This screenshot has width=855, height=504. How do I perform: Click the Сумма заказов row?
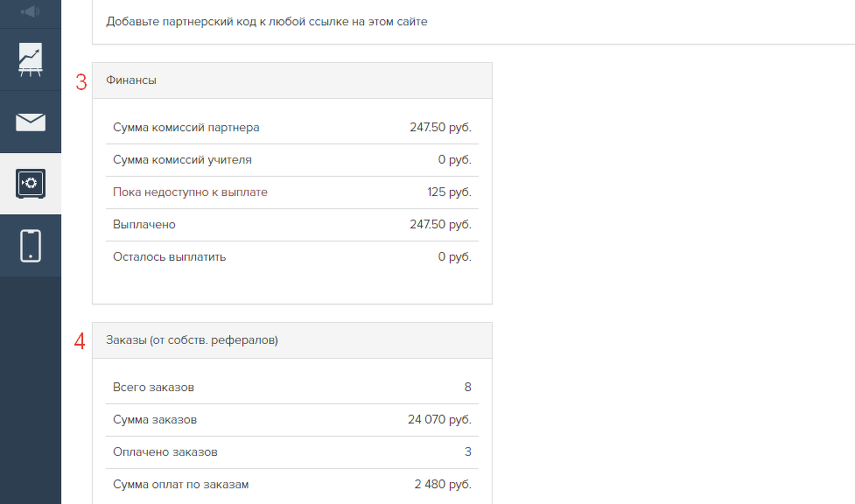[x=292, y=420]
